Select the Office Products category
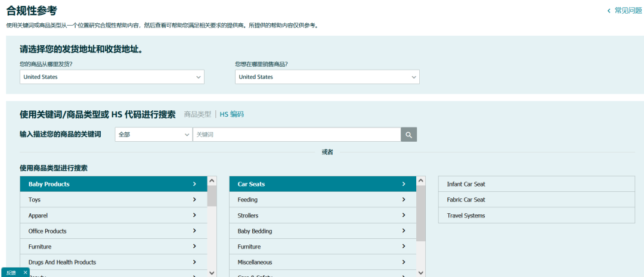Screen dimensions: 644x277 pyautogui.click(x=113, y=231)
